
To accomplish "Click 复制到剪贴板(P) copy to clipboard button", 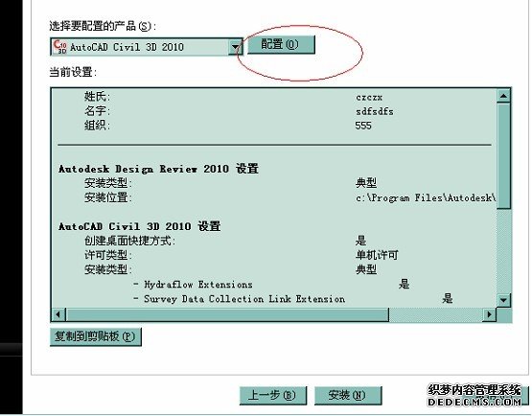I will point(95,336).
